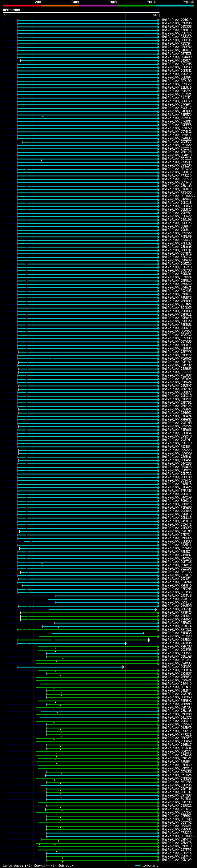Select label UniRef100_C9WI09
Screen dimensions: 197x868
177,860
